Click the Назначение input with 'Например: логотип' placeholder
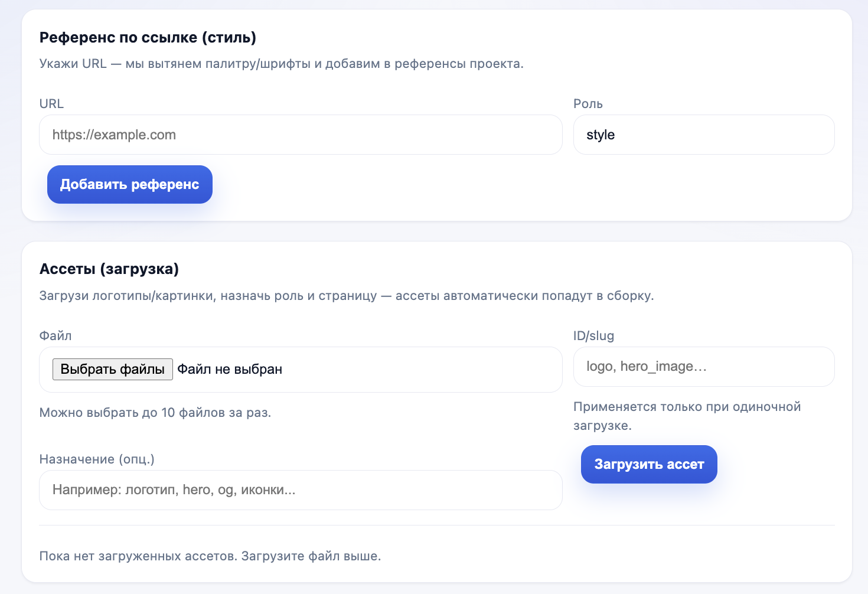The image size is (868, 594). coord(300,490)
